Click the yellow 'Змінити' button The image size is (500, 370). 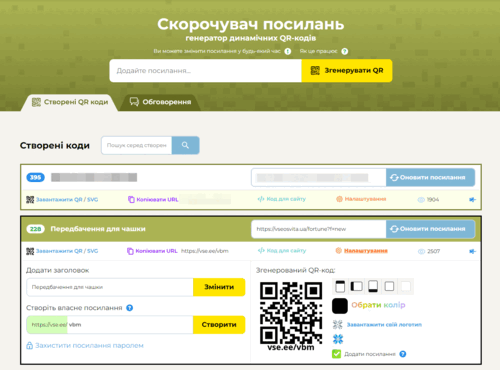point(219,287)
